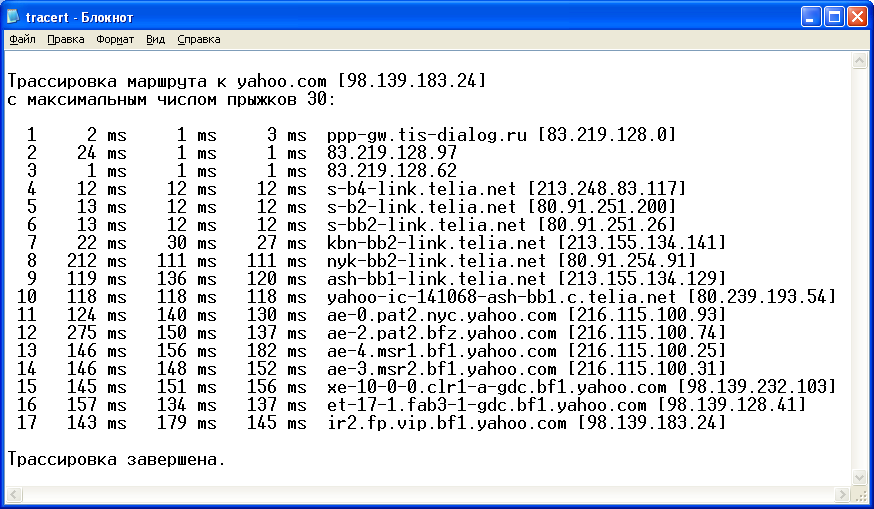Click the '275 ms' value in hop 12
The height and width of the screenshot is (509, 874).
(96, 333)
